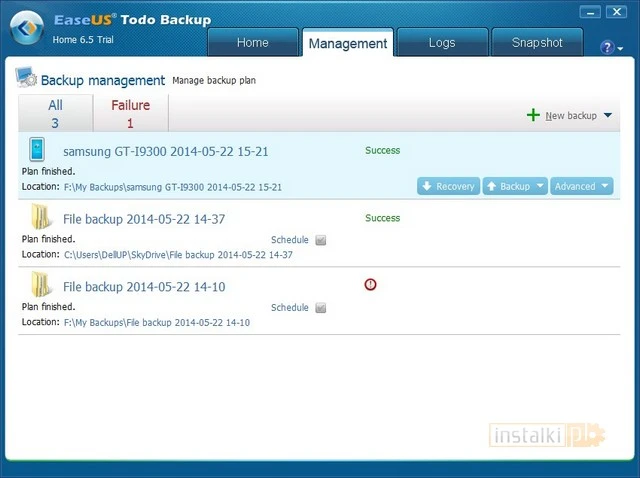Expand the New backup dropdown arrow
The image size is (640, 478).
608,115
